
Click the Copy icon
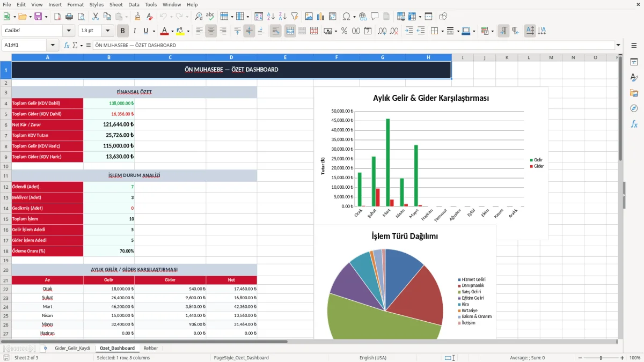[x=107, y=17]
